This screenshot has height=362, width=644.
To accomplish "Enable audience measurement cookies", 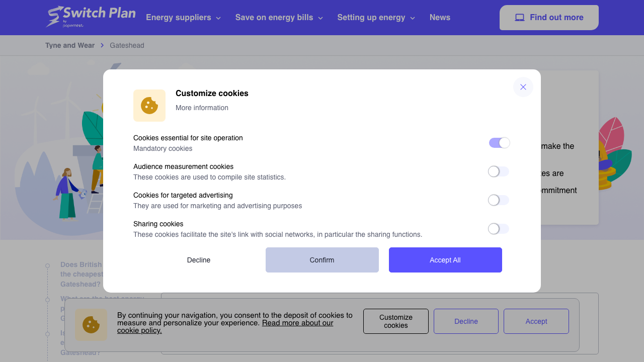I will point(498,171).
